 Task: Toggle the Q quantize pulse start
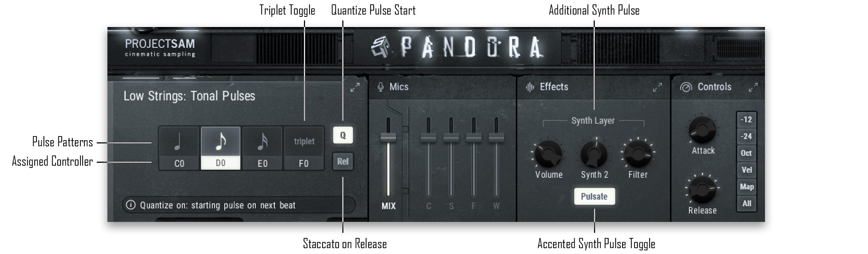(343, 135)
